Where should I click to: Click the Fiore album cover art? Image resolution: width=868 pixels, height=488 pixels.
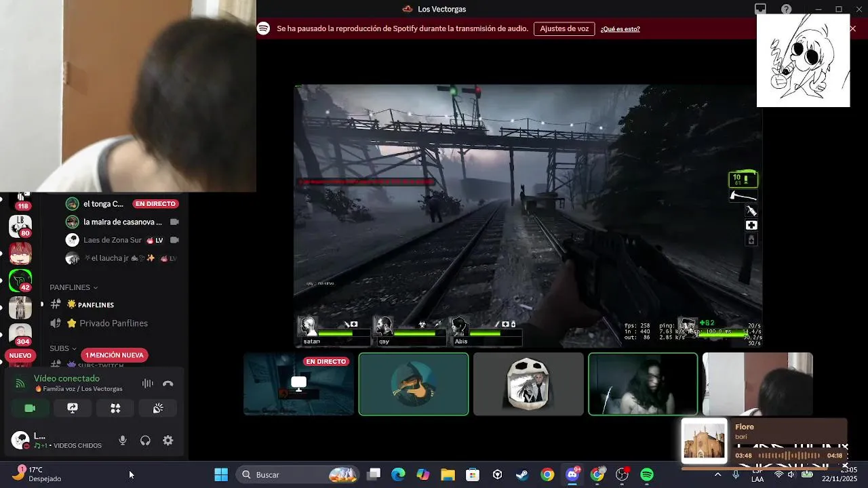tap(704, 441)
